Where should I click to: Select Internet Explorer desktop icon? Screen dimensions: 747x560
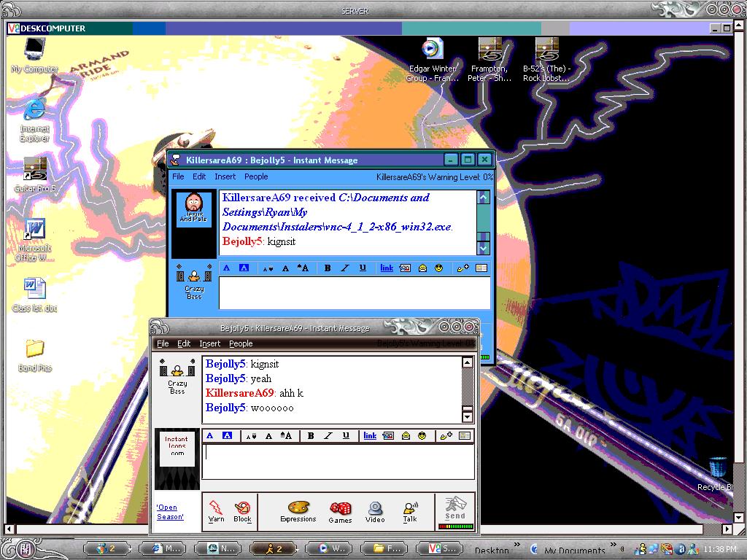(x=35, y=120)
